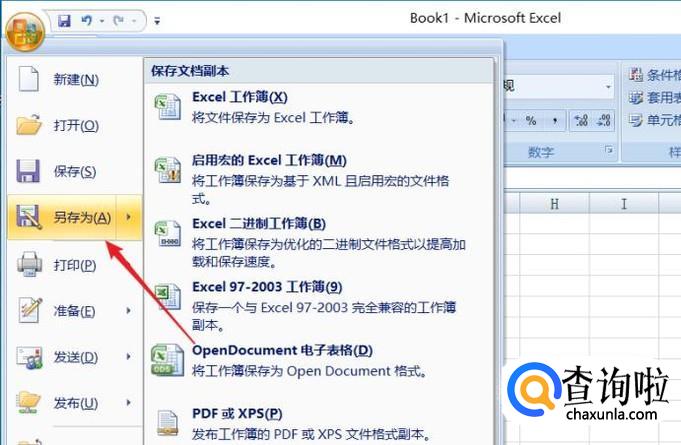The image size is (681, 445).
Task: Select column I header
Action: [x=624, y=204]
